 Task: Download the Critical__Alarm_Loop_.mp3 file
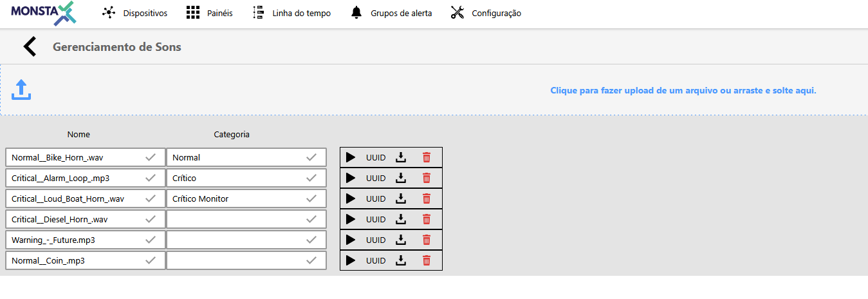(401, 178)
